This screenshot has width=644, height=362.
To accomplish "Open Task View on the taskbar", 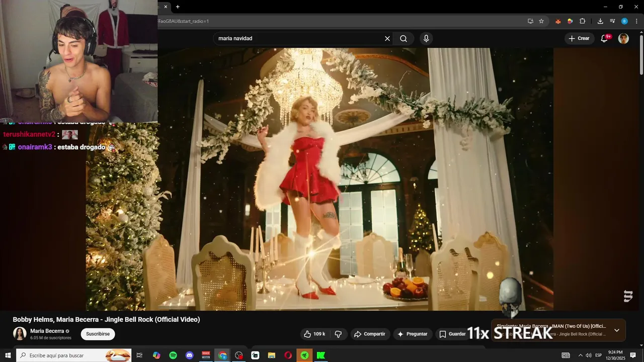I will [139, 355].
